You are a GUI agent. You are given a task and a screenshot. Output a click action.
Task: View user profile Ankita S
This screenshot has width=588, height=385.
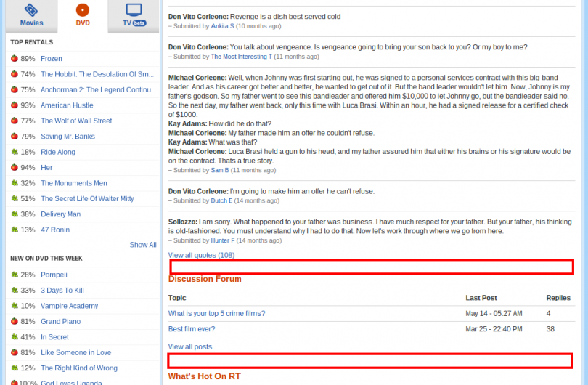[222, 26]
